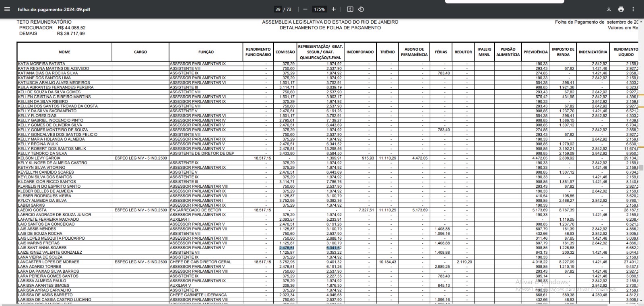Click the zoom in plus button
Image resolution: width=644 pixels, height=306 pixels.
pyautogui.click(x=333, y=9)
